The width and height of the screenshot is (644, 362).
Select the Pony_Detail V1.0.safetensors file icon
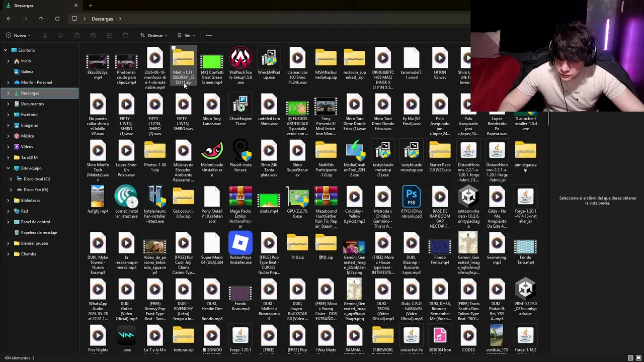click(x=212, y=197)
